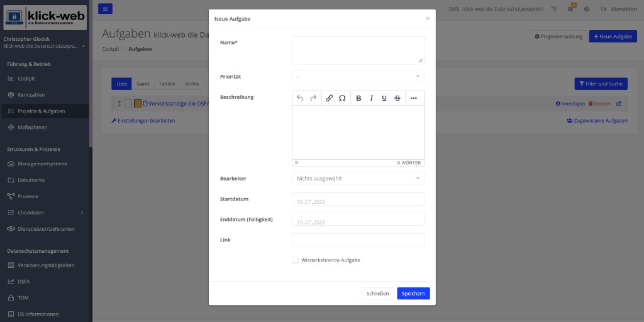Image resolution: width=644 pixels, height=322 pixels.
Task: Open Cockpit in the sidebar
Action: (45, 79)
